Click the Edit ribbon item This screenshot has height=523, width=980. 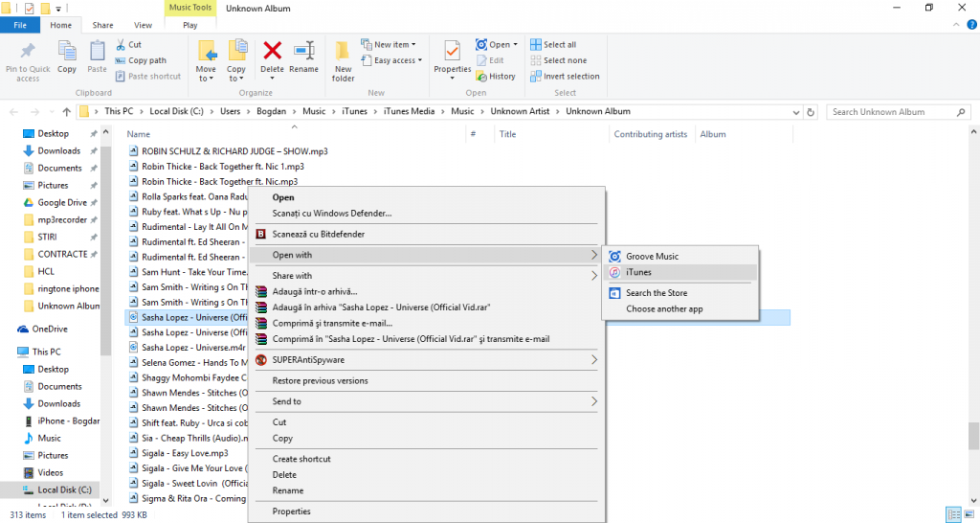490,60
